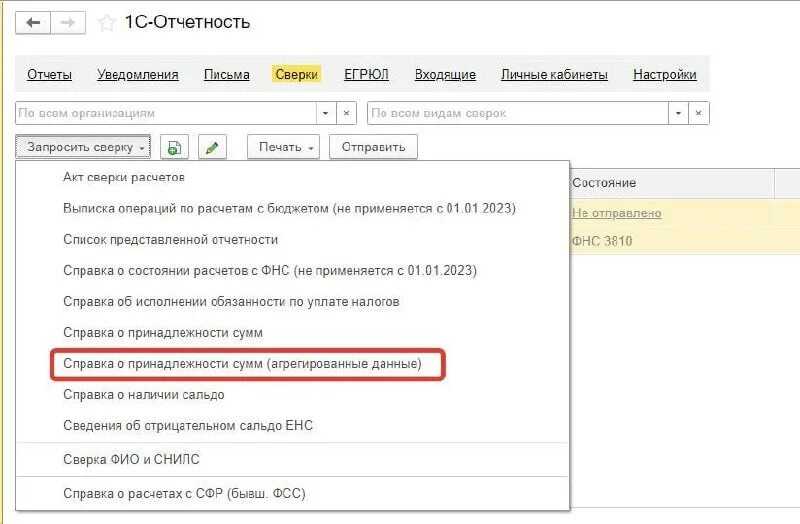Select 'Сверка ФИО и СНИЛС' menu item
This screenshot has height=524, width=800.
292,460
